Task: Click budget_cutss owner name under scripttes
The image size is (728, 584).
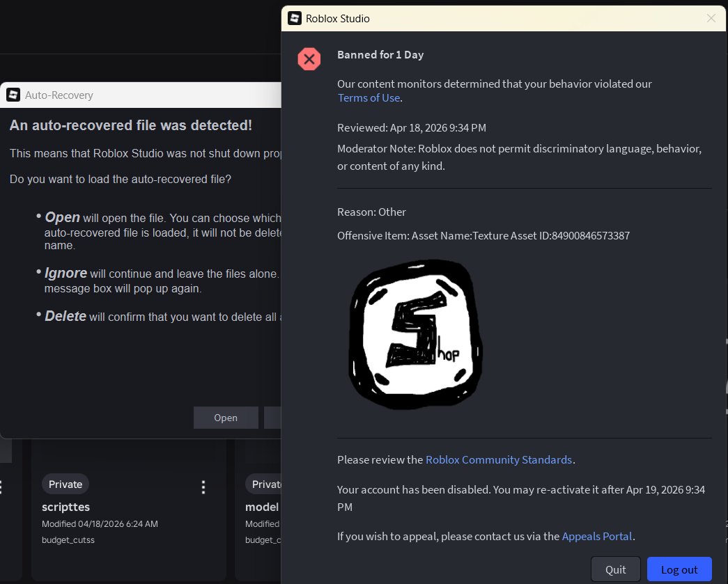Action: tap(68, 540)
